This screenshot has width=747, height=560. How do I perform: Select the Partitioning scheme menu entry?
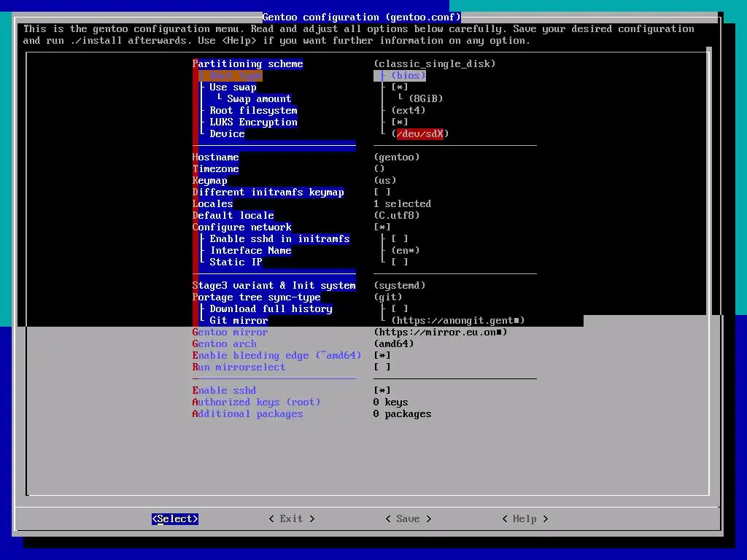coord(248,64)
